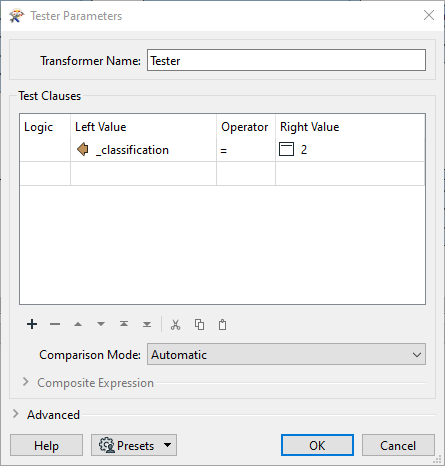
Task: Move clause to top of list
Action: pos(124,324)
